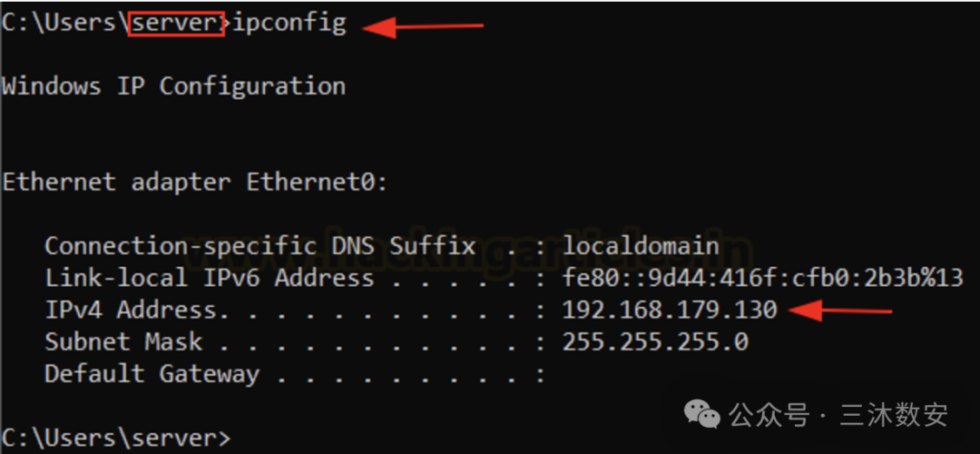Click the Subnet Mask label
Viewport: 980px width, 454px height.
coord(123,342)
